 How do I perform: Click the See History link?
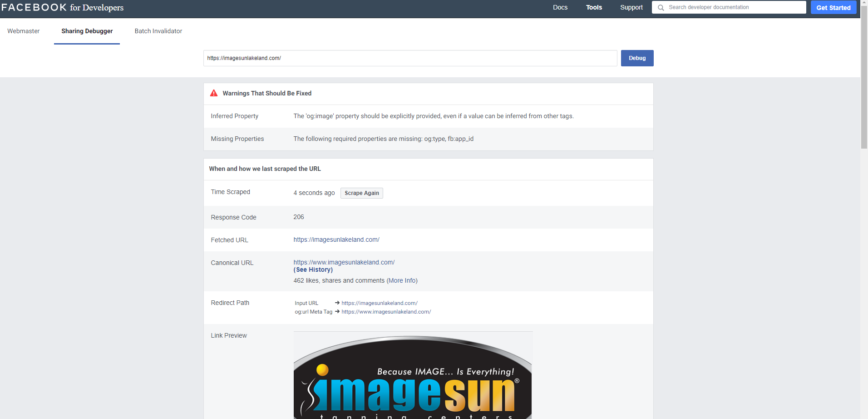tap(313, 269)
